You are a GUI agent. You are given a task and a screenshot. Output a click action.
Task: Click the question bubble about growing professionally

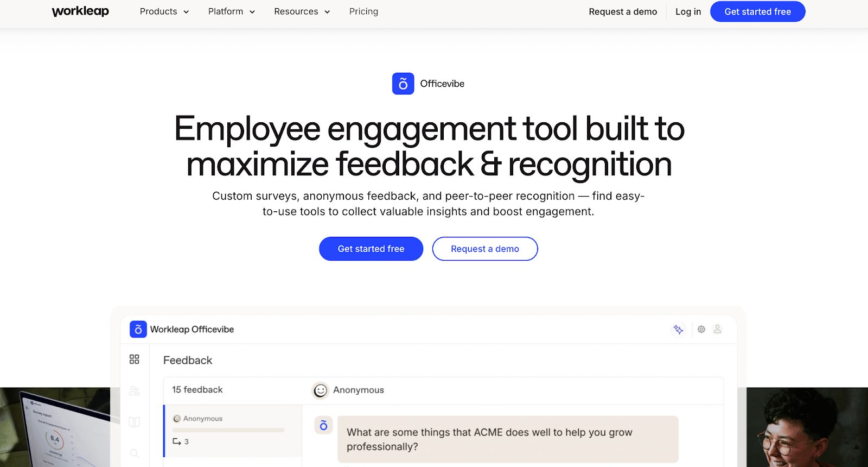coord(508,439)
